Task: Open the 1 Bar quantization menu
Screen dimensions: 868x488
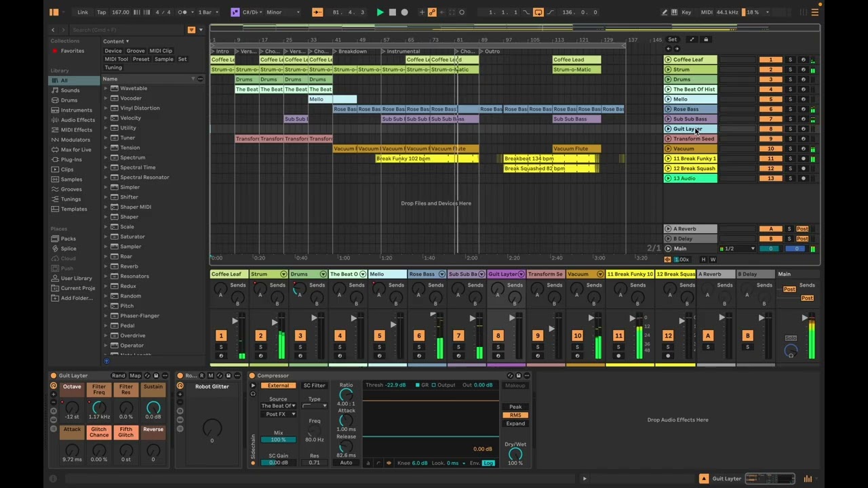Action: 207,12
